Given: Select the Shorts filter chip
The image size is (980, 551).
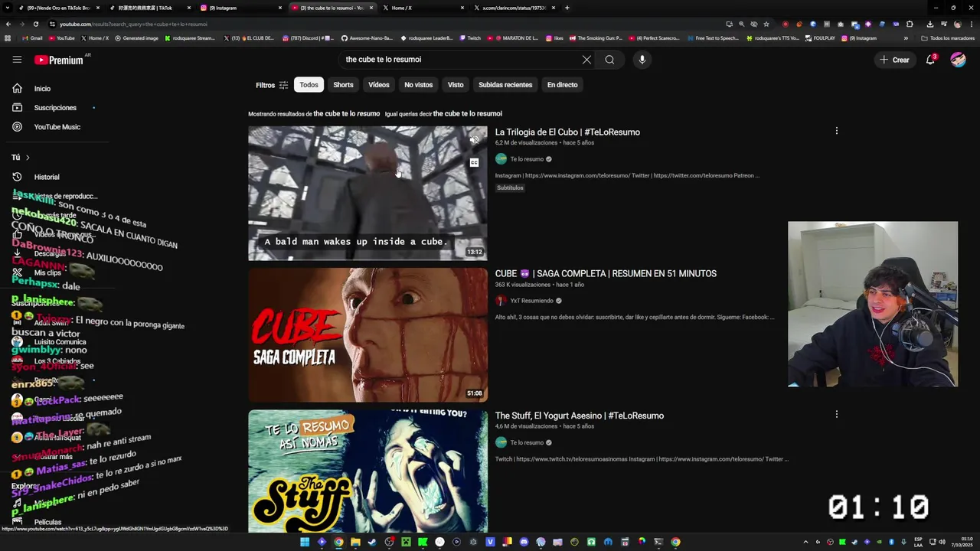Looking at the screenshot, I should [343, 85].
